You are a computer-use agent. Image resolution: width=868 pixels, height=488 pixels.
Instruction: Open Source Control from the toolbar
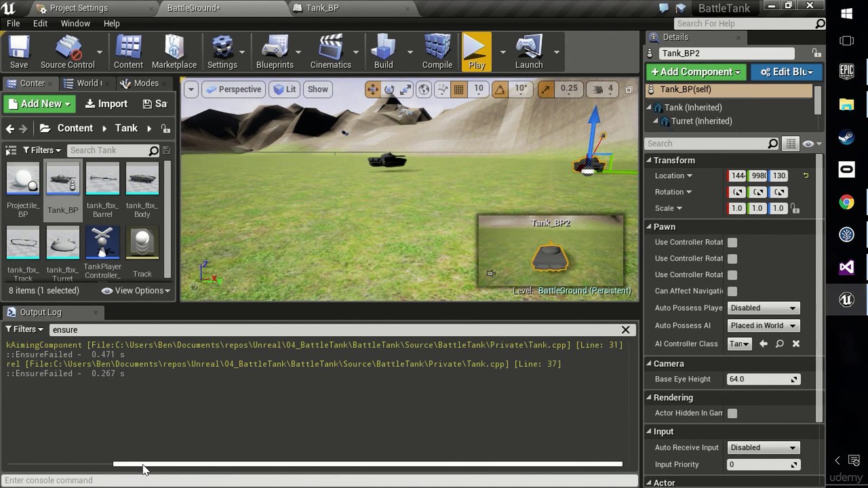(x=67, y=52)
